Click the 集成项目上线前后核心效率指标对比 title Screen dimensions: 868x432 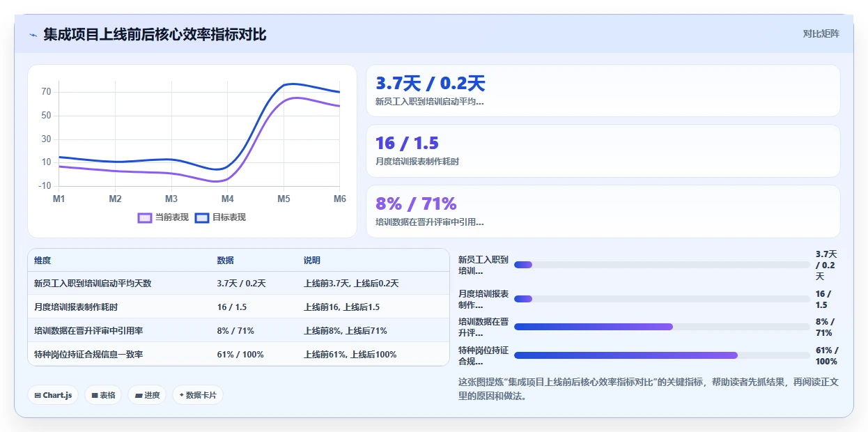pyautogui.click(x=155, y=34)
